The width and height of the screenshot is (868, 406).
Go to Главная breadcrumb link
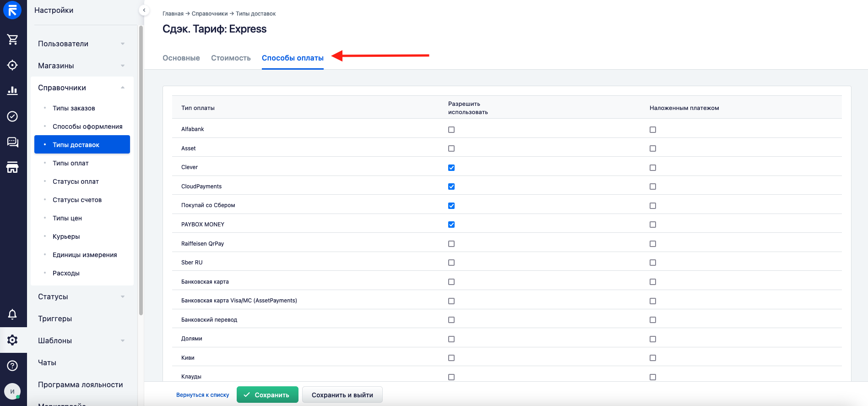(173, 14)
